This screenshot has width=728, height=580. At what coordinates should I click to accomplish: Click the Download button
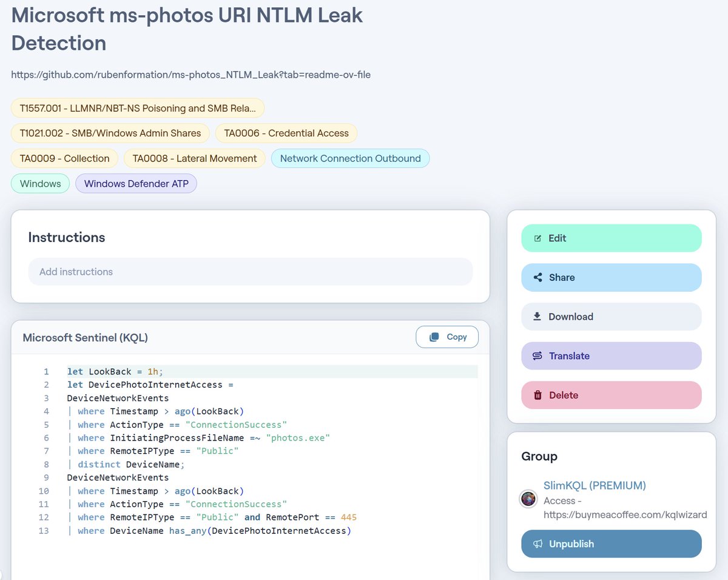[x=612, y=317]
